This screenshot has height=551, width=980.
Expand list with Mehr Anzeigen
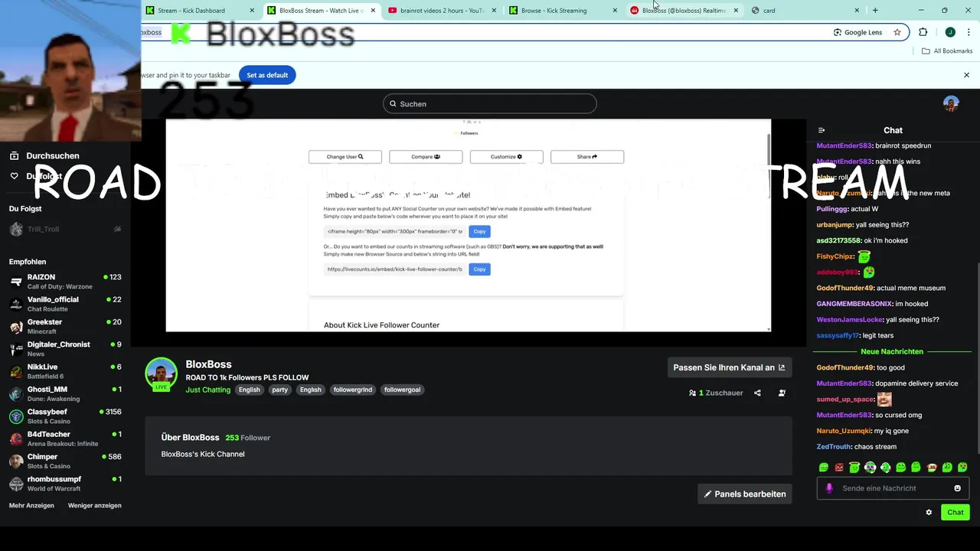click(31, 506)
